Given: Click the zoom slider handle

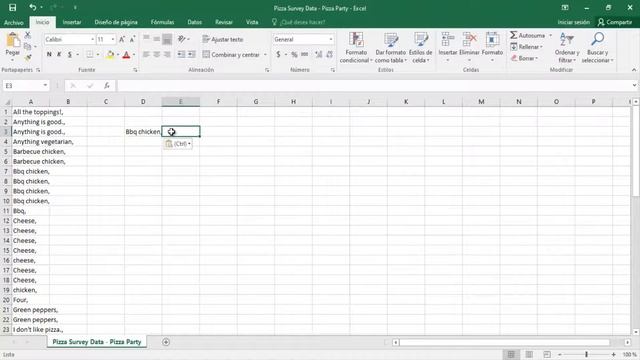Looking at the screenshot, I should click(x=587, y=354).
